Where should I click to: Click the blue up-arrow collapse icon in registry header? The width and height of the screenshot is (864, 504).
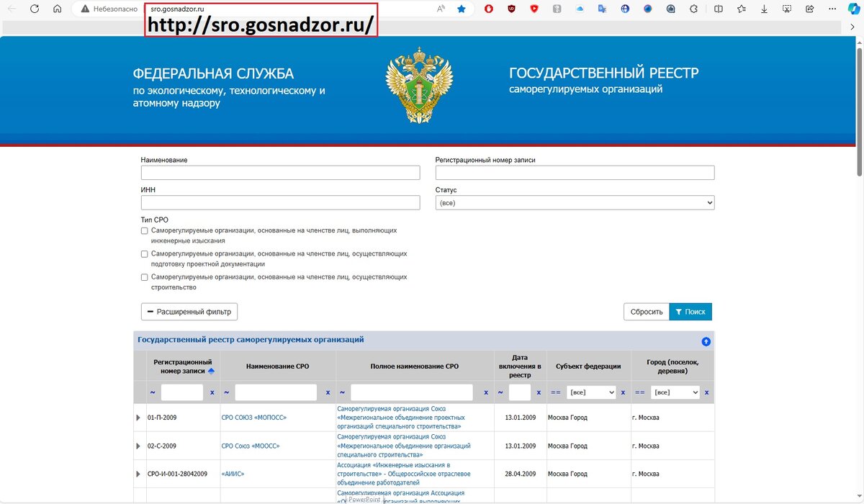706,342
